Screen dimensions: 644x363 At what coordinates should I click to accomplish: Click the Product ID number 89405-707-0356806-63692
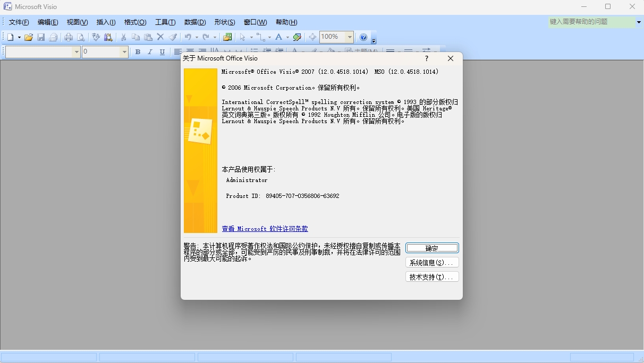coord(302,196)
